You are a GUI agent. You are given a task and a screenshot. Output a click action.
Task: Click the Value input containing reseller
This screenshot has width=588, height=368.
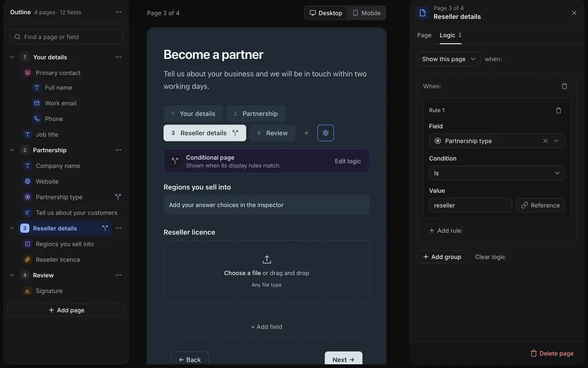[x=470, y=205]
